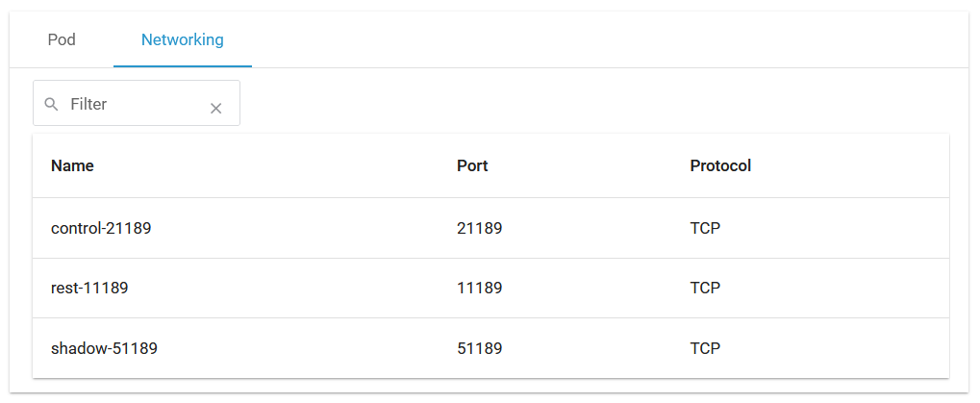Select the Networking tab
Viewport: 980px width, 403px height.
point(183,40)
